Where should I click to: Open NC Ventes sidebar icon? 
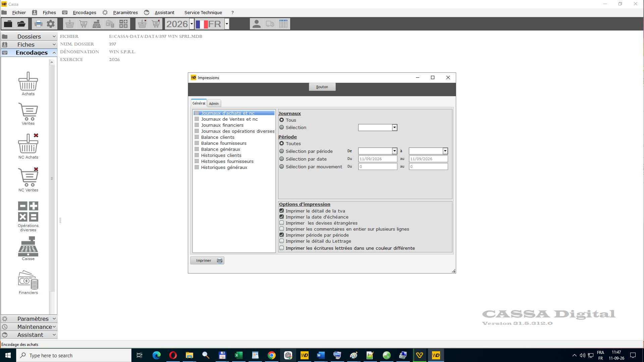(x=28, y=177)
